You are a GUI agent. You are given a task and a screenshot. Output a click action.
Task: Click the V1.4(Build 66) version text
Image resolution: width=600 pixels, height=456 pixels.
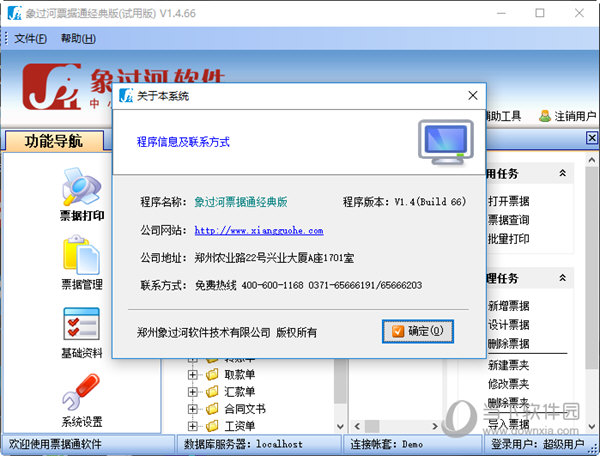click(x=430, y=202)
